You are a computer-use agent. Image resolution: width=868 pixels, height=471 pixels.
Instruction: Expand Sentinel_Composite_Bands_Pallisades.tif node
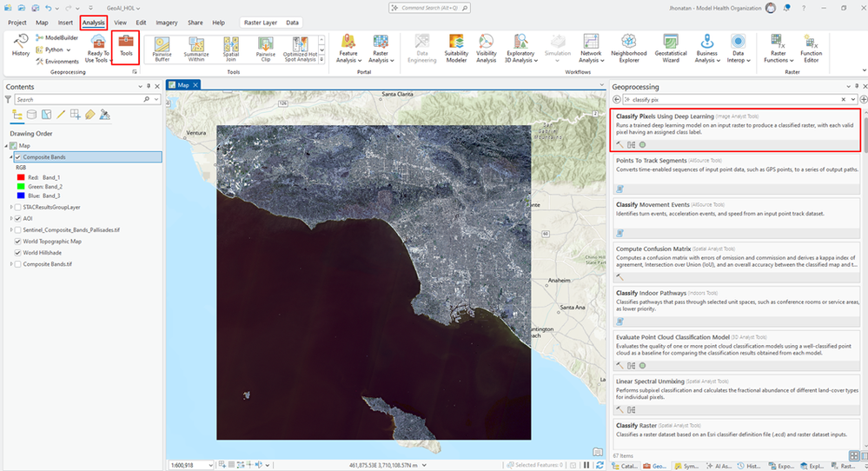(x=11, y=230)
